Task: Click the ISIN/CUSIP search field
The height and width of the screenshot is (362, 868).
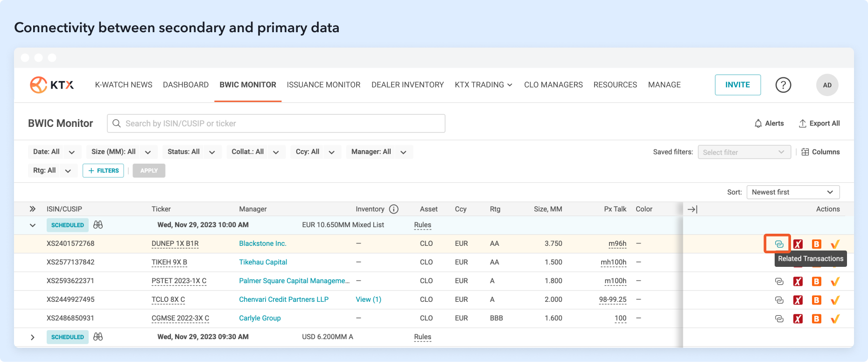Action: (x=276, y=124)
